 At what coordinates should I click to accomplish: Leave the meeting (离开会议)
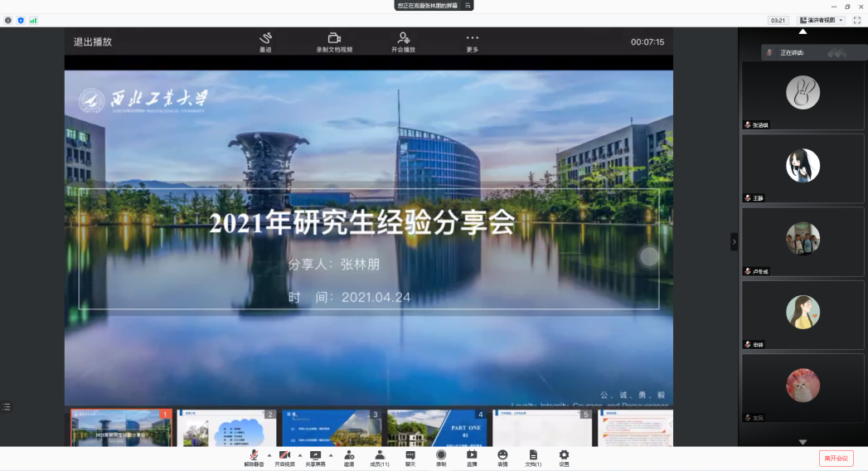pyautogui.click(x=836, y=459)
